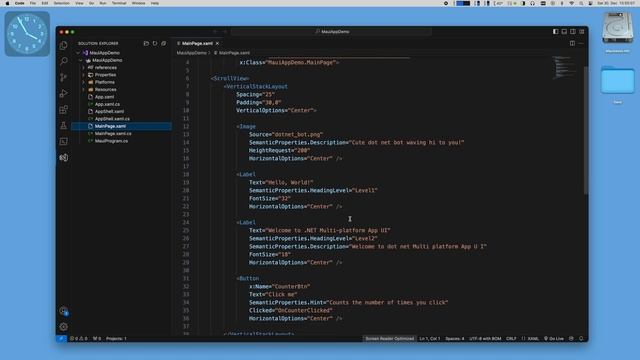640x360 pixels.
Task: Toggle the secondary side bar
Action: pyautogui.click(x=573, y=31)
